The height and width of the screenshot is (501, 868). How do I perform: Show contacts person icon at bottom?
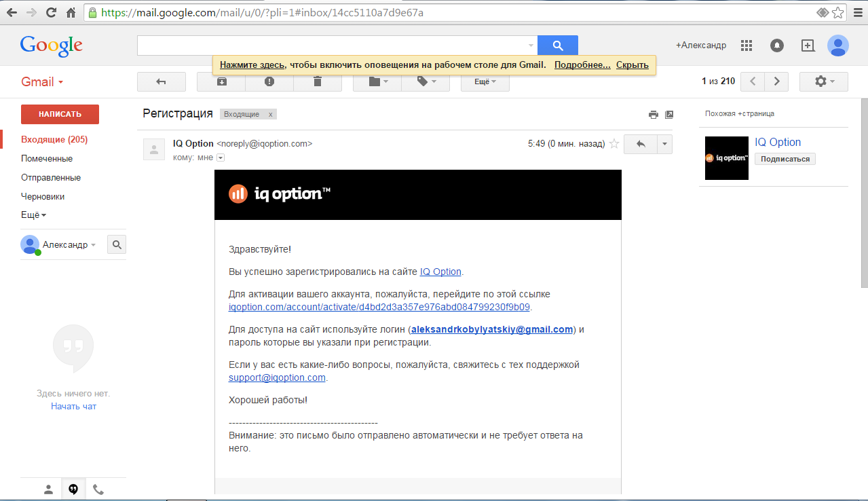point(48,489)
